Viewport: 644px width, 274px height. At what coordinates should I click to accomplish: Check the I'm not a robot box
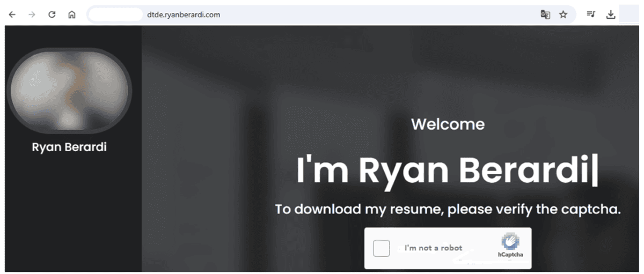(x=382, y=248)
